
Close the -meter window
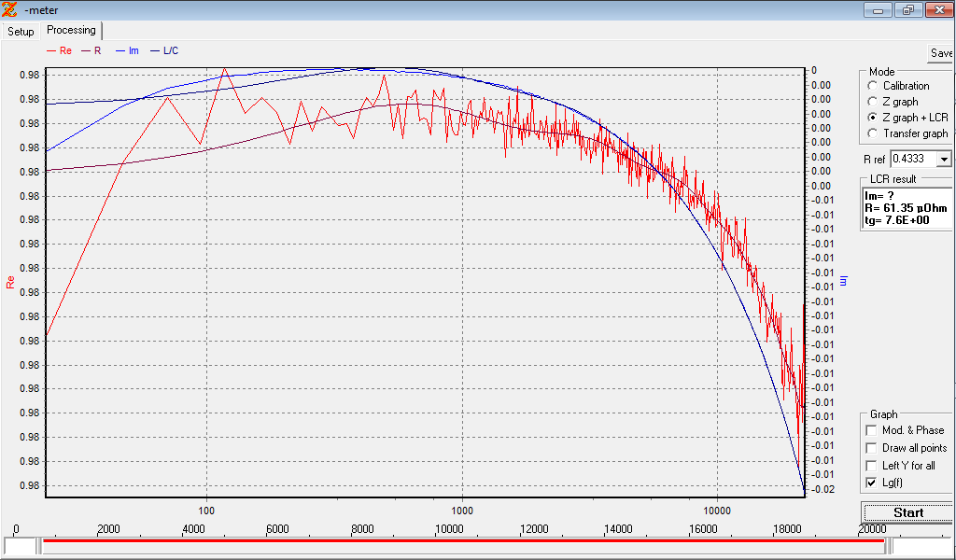(939, 9)
